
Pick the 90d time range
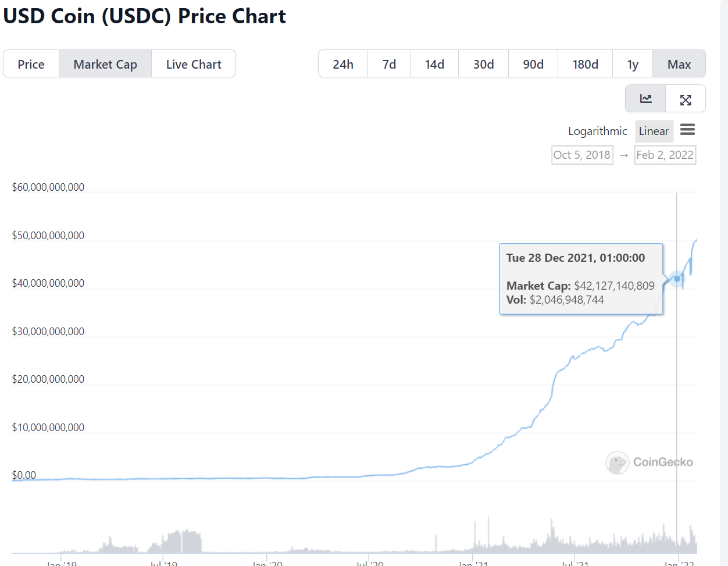tap(533, 64)
